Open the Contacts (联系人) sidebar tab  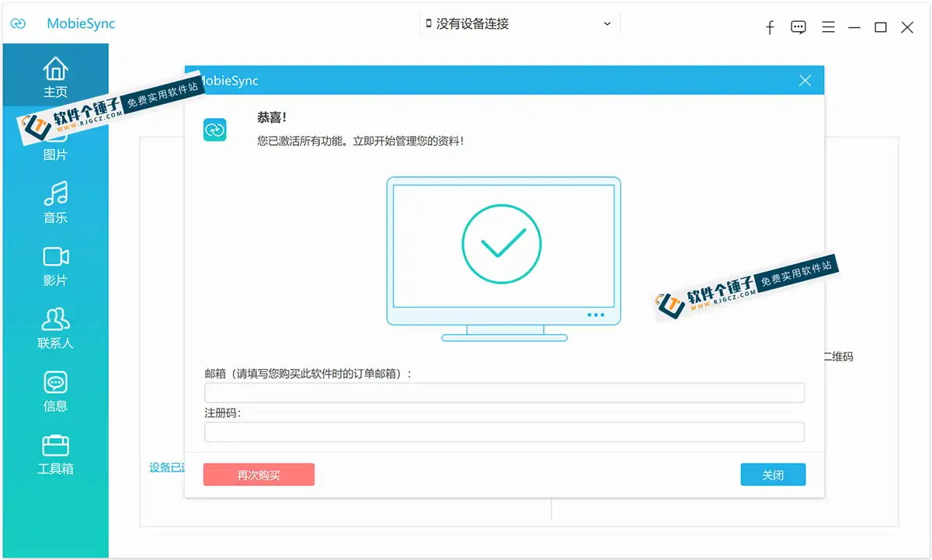pos(55,328)
